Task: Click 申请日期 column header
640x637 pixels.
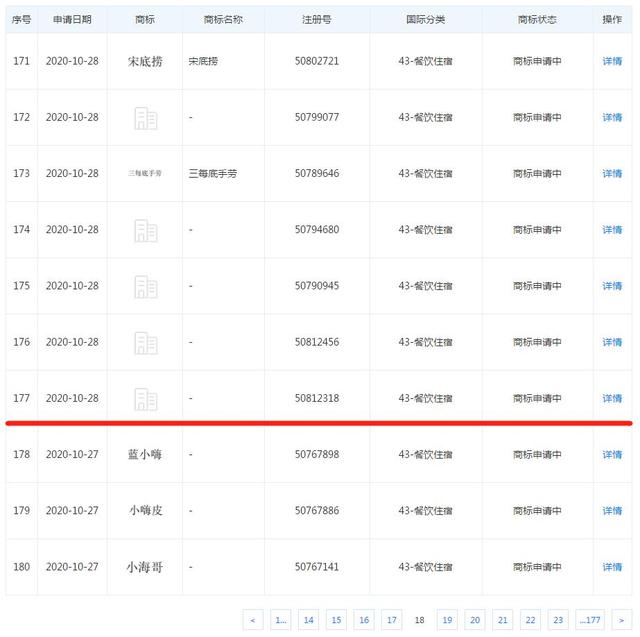Action: (72, 20)
